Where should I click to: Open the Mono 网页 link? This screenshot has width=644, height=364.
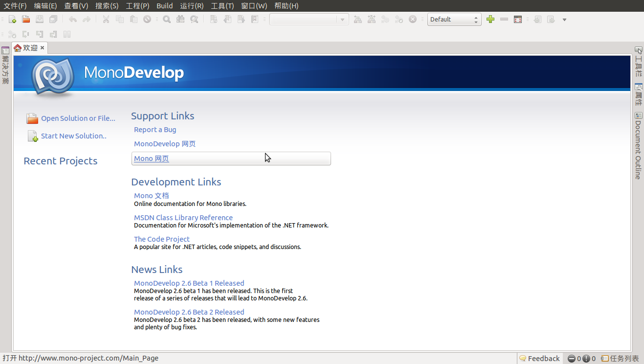[152, 159]
